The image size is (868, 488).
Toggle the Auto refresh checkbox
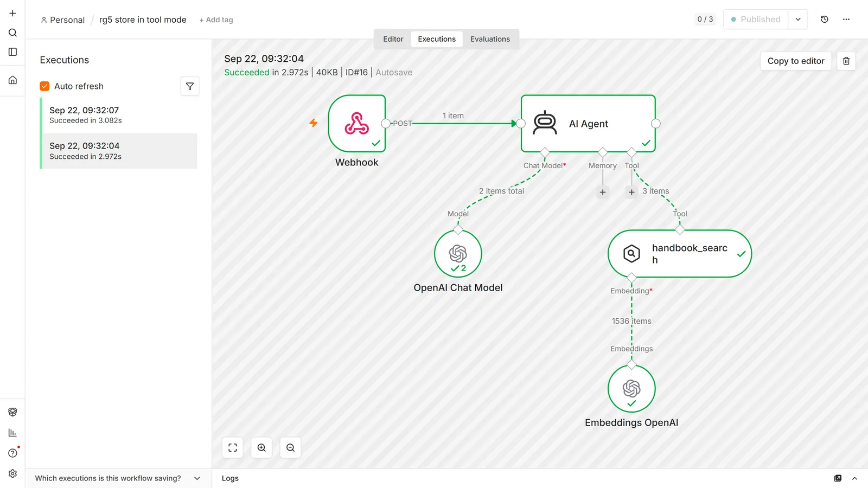pos(44,86)
